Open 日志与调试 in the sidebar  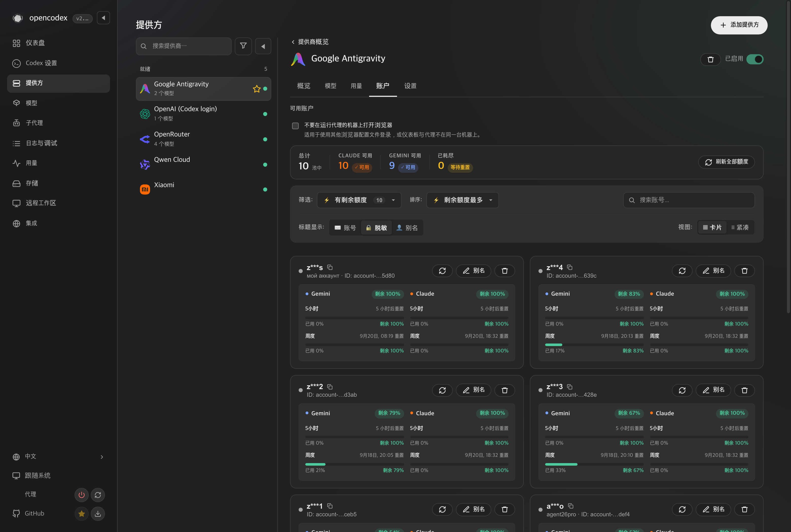click(58, 143)
